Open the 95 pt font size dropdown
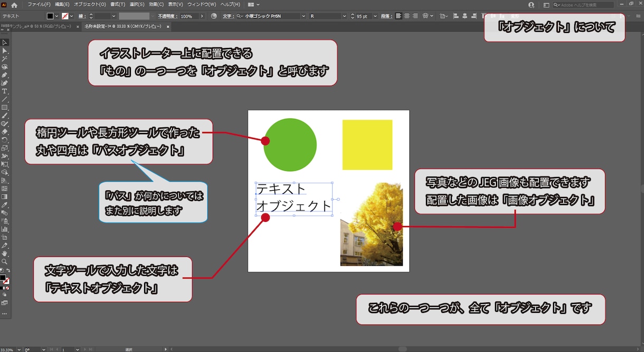The height and width of the screenshot is (352, 644). [x=375, y=16]
